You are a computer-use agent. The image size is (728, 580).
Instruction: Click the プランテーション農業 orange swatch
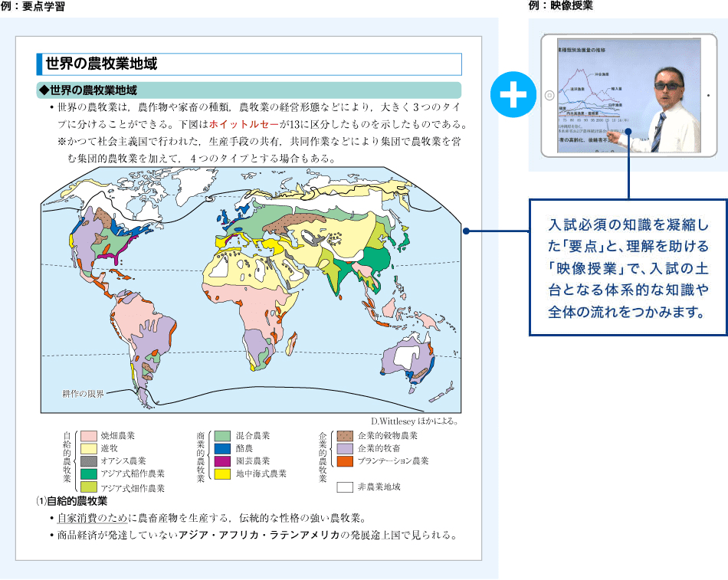point(345,460)
